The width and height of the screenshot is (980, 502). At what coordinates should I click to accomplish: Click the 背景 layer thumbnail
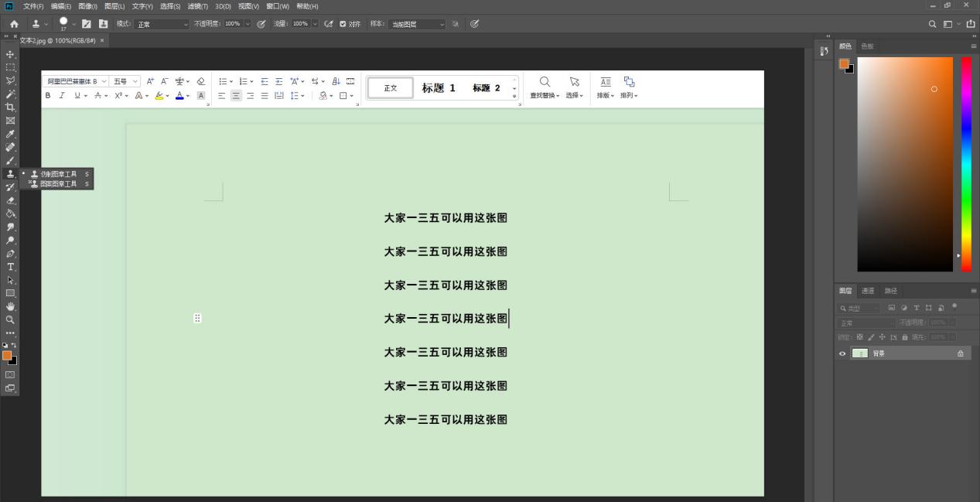(x=860, y=353)
